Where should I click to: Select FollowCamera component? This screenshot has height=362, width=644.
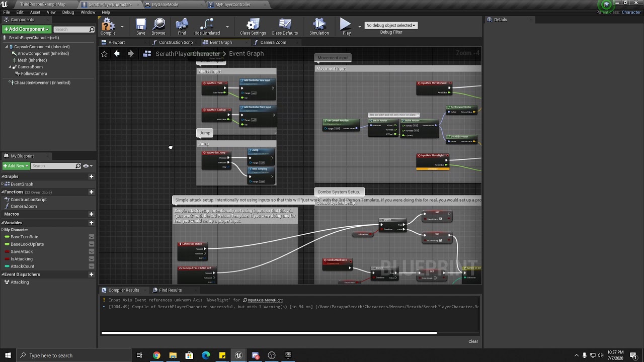point(34,74)
